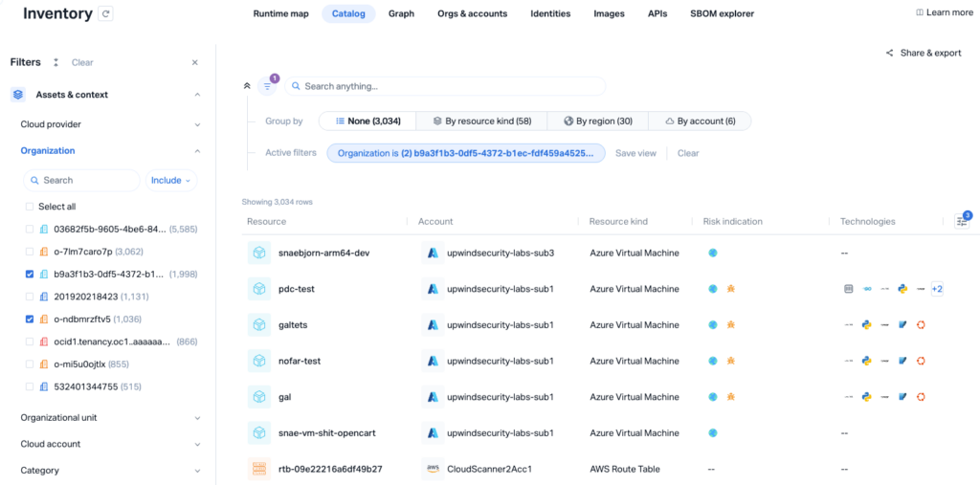Check the o-7lm7caro7p organization checkbox
980x485 pixels.
click(x=30, y=252)
